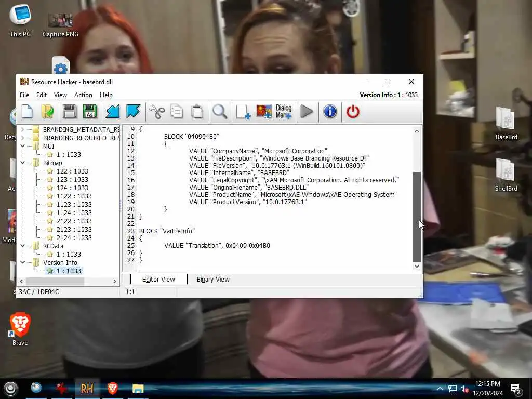Click the tree panel horizontal scrollbar thumb
The width and height of the screenshot is (532, 399).
(x=55, y=281)
